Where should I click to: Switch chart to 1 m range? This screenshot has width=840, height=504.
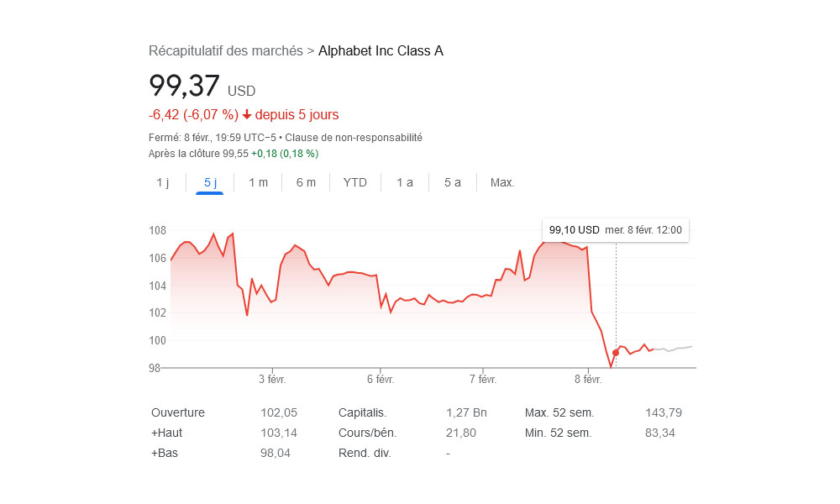pyautogui.click(x=258, y=182)
